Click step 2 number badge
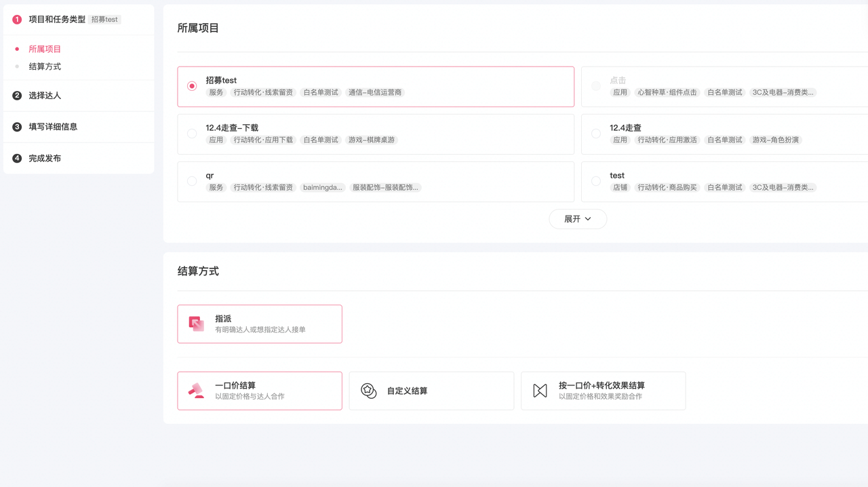Image resolution: width=868 pixels, height=487 pixels. click(17, 96)
